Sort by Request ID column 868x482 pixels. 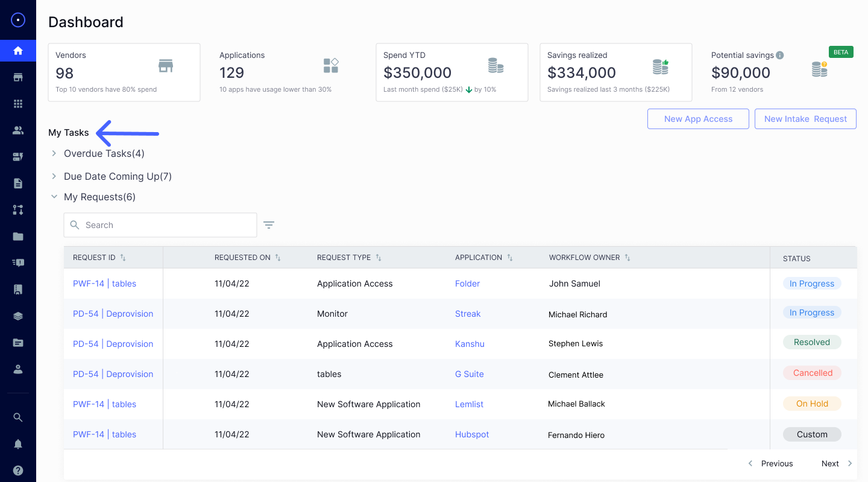coord(123,258)
